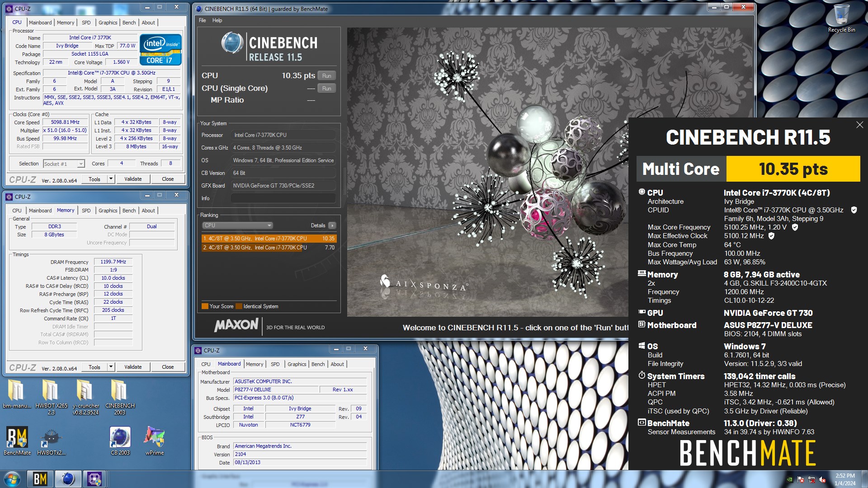This screenshot has height=488, width=868.
Task: Select the wPrime desktop shortcut
Action: click(154, 441)
